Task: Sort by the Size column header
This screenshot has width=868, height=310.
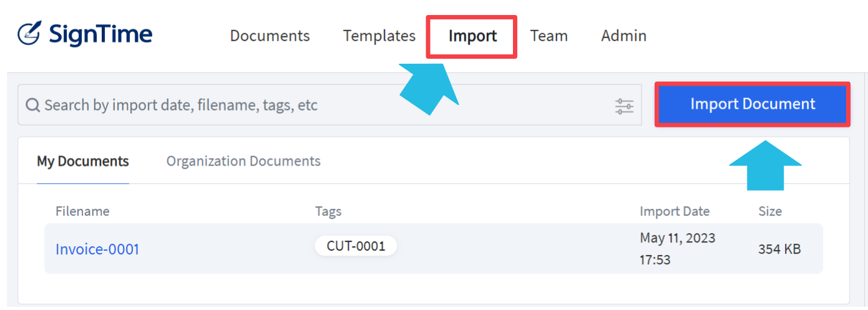Action: (770, 211)
